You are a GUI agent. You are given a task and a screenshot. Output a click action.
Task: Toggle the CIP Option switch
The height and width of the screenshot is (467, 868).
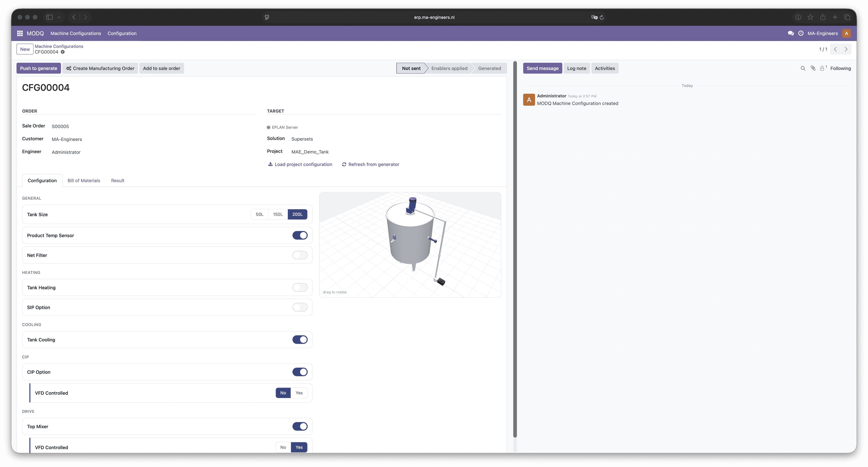pyautogui.click(x=300, y=372)
